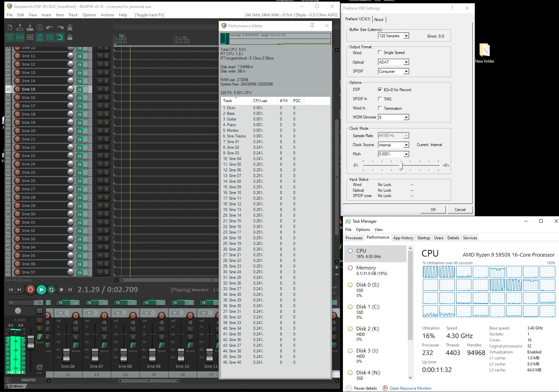
Task: Open the WDM Devices dropdown
Action: click(x=406, y=117)
